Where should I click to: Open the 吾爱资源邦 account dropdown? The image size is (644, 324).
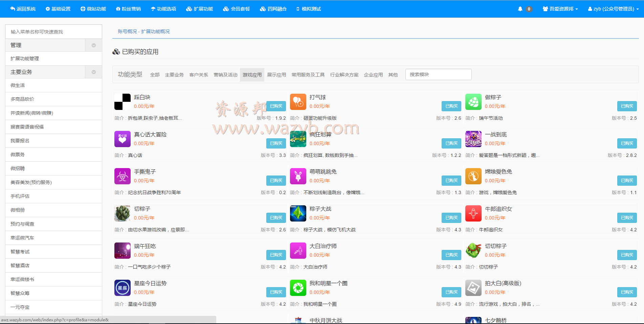560,9
